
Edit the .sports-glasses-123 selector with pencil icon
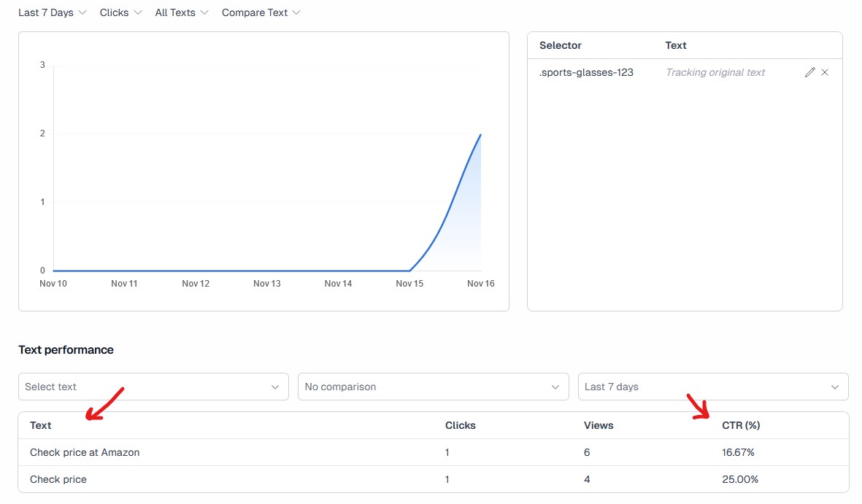click(x=809, y=72)
